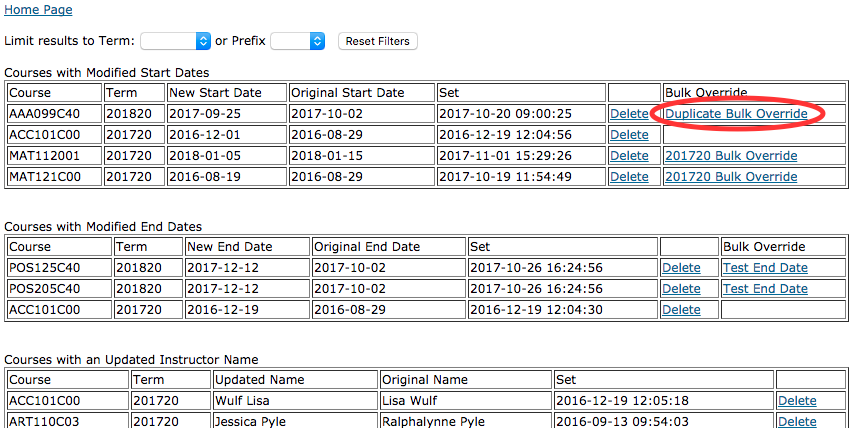Open 201720 Bulk Override for MAT121C00
The width and height of the screenshot is (868, 428).
coord(731,177)
